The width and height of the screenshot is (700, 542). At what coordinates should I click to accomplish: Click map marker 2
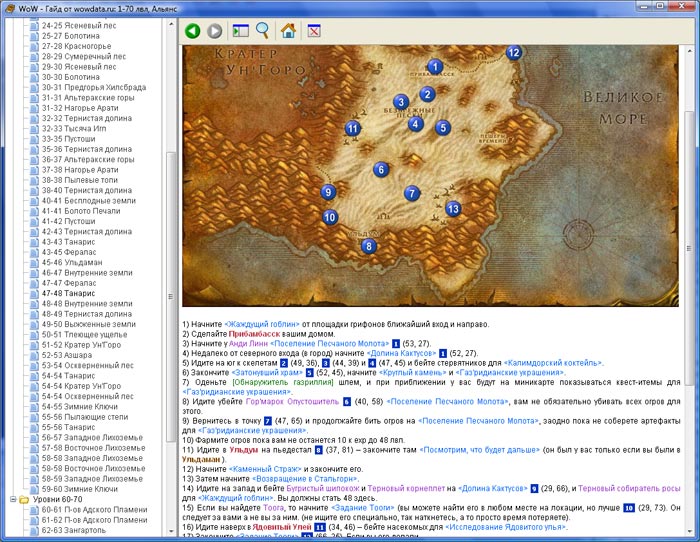point(427,94)
